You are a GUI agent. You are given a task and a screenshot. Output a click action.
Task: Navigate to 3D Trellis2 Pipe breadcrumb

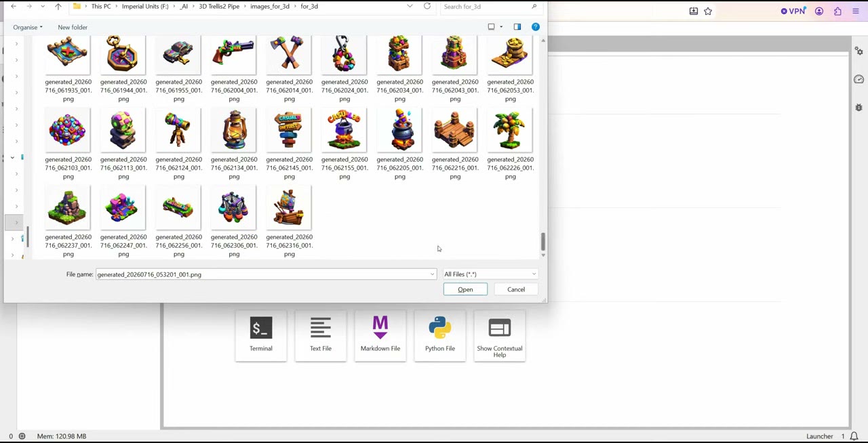coord(219,6)
